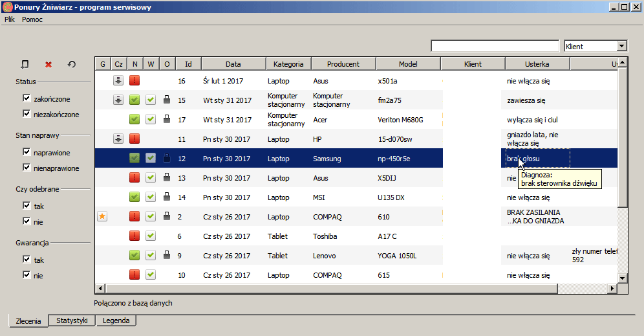644x336 pixels.
Task: Toggle the naprawione checkbox
Action: point(27,152)
